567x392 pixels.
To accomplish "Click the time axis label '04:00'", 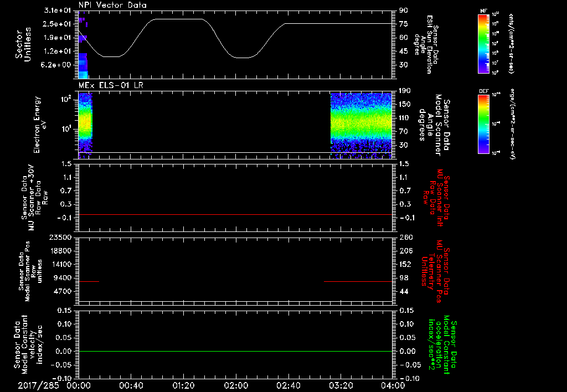I will [x=393, y=386].
